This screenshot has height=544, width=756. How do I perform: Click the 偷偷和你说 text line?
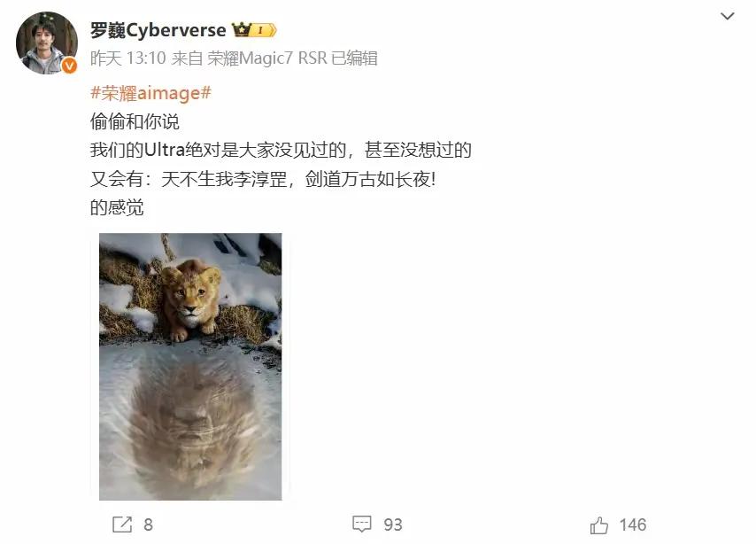135,121
